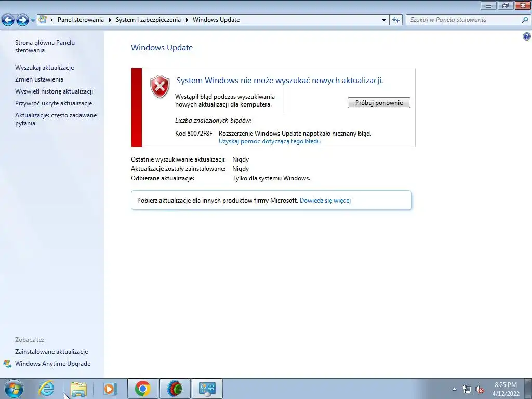
Task: Go forward using the forward arrow
Action: coord(22,20)
